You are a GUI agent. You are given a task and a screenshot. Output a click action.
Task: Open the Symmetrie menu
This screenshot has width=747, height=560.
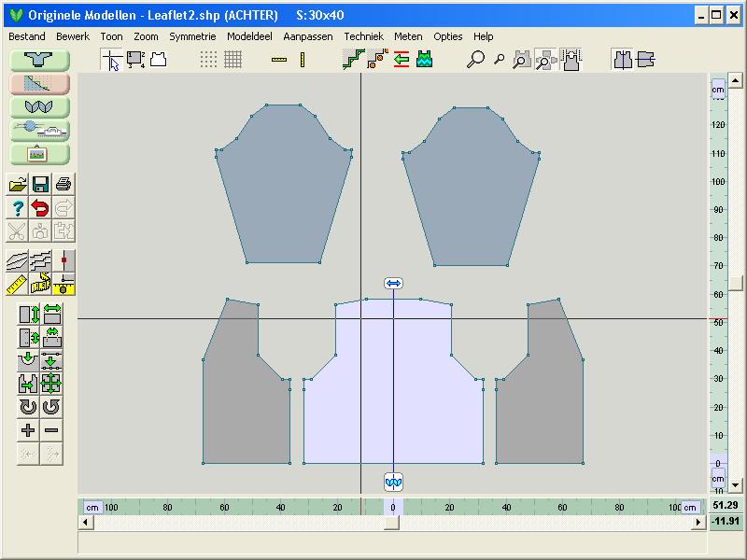(192, 36)
